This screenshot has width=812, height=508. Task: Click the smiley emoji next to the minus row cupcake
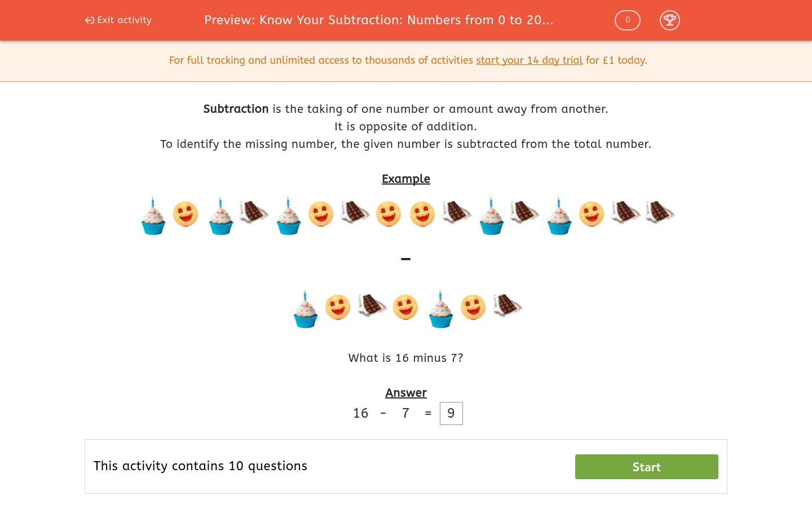[338, 307]
